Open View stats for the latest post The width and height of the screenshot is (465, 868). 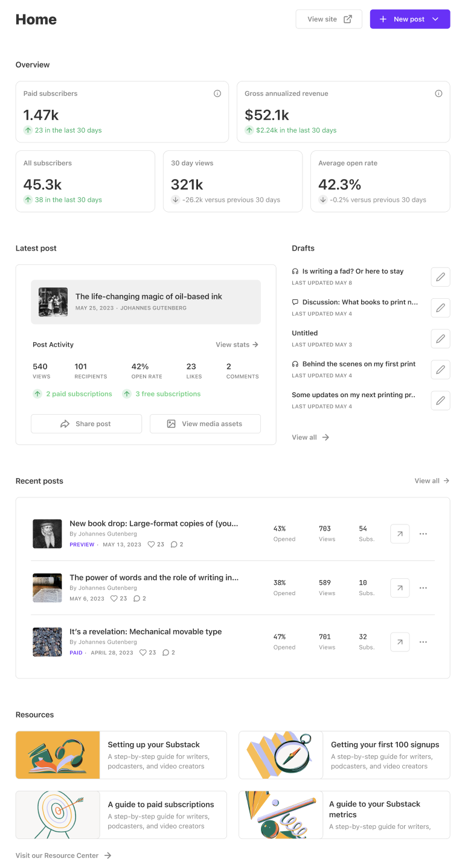point(236,344)
